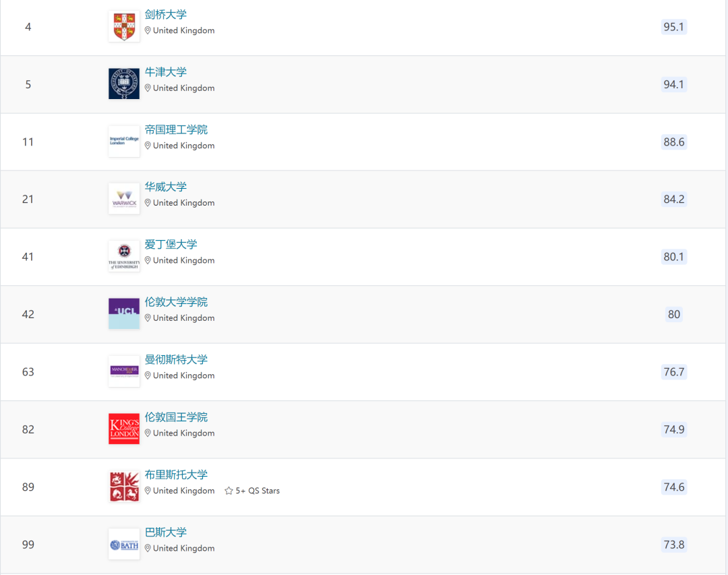Click the 73.8 score value
728x575 pixels.
tap(673, 545)
